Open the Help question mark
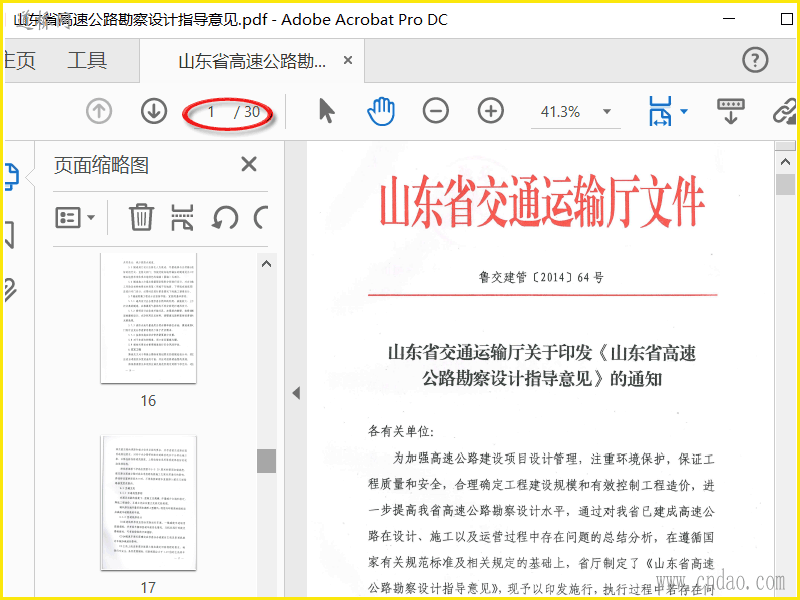This screenshot has width=800, height=600. [x=755, y=60]
